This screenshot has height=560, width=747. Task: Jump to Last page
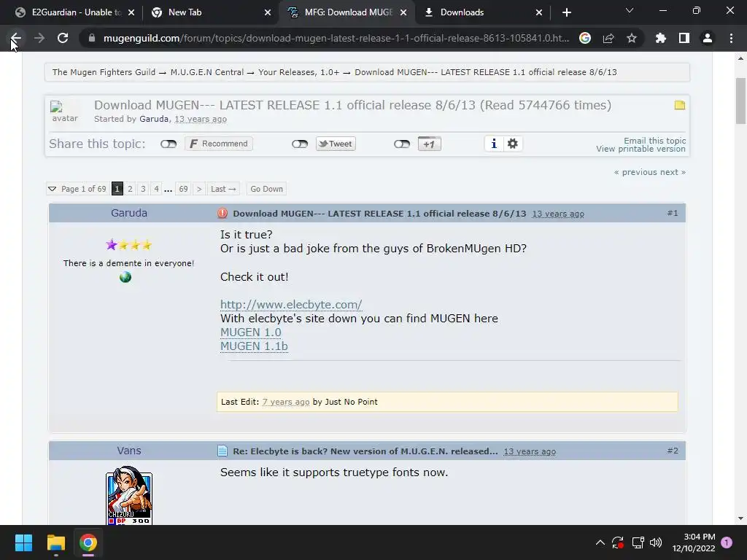tap(223, 189)
